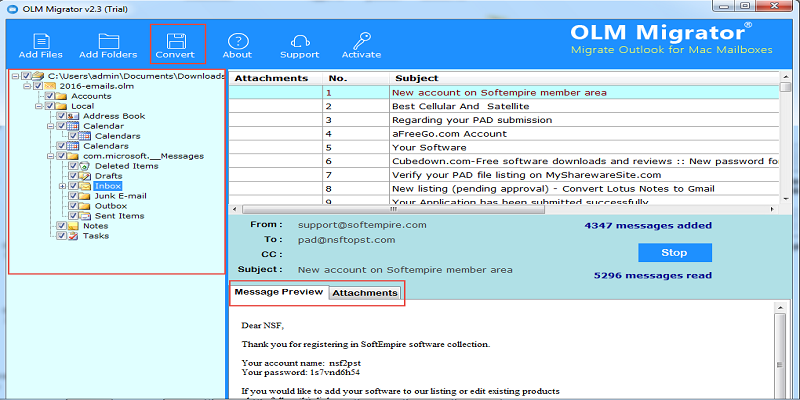Toggle the Sent Items checkbox
This screenshot has width=800, height=400.
point(73,216)
